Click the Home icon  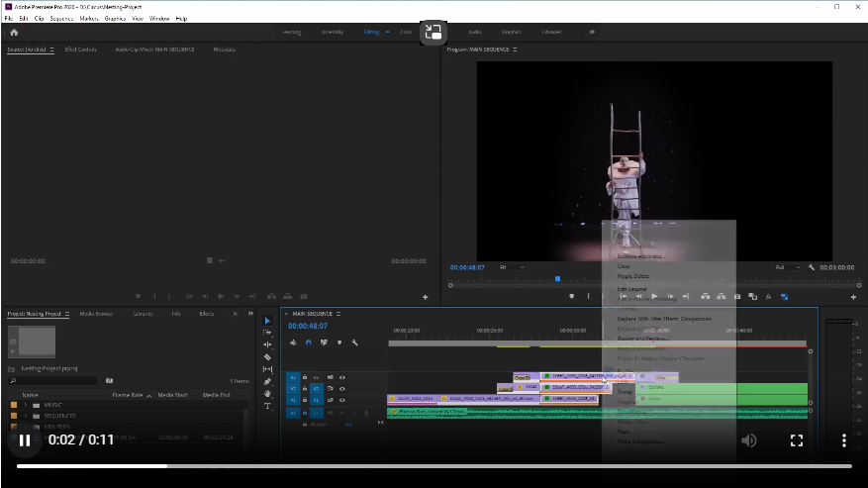(15, 32)
